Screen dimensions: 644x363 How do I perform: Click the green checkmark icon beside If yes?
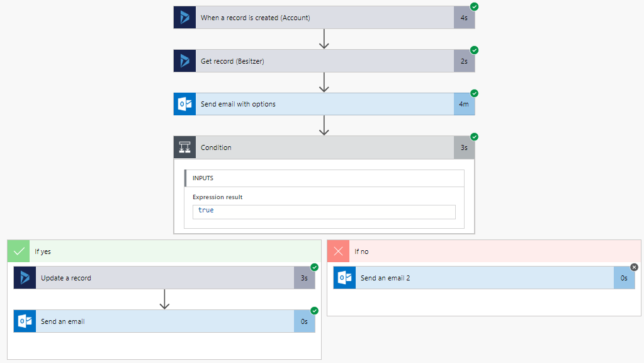coord(18,251)
